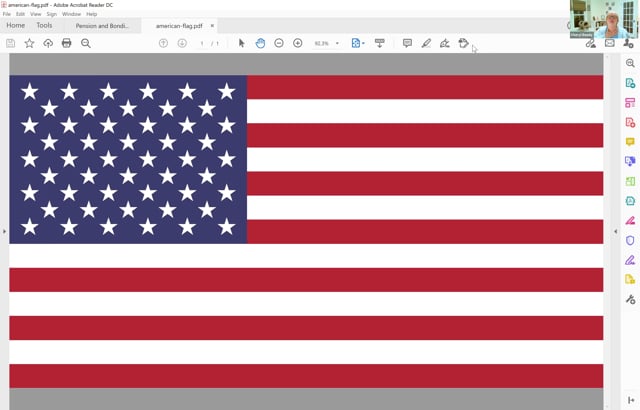Close the american-flag.pdf tab
This screenshot has height=410, width=640.
pyautogui.click(x=212, y=26)
